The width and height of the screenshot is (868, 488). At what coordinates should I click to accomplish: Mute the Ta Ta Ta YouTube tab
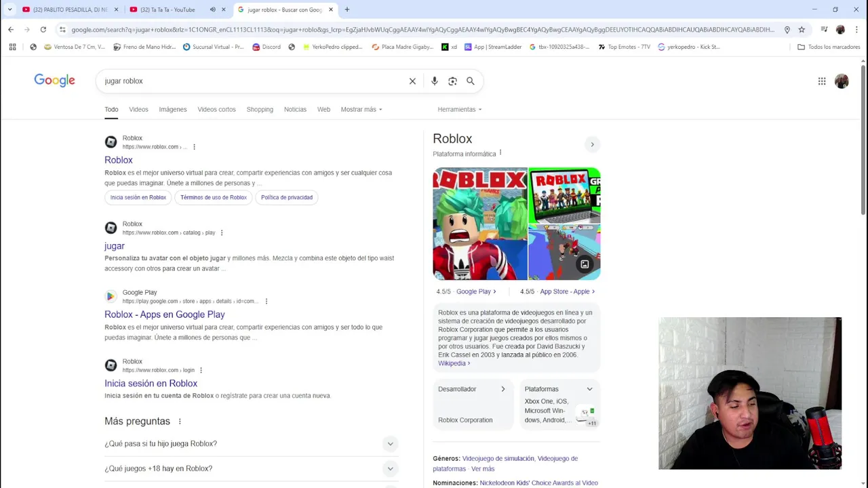pos(212,9)
